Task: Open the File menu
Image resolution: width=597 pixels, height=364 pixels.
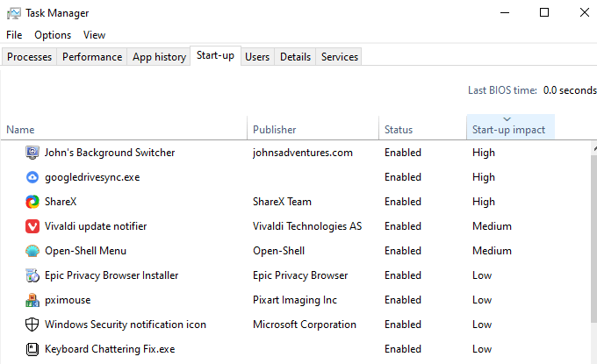Action: click(14, 35)
